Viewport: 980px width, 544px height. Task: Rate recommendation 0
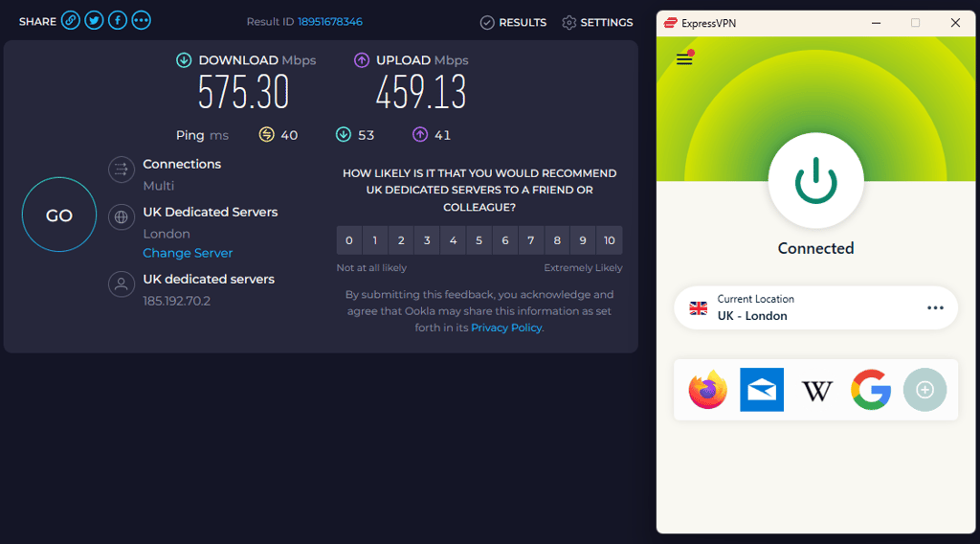click(348, 240)
